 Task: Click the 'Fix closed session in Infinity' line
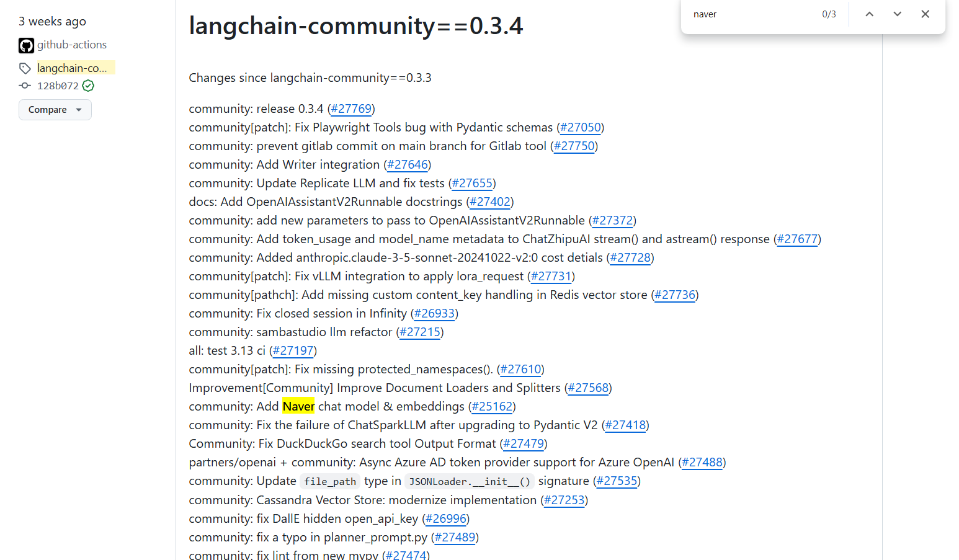coord(323,314)
